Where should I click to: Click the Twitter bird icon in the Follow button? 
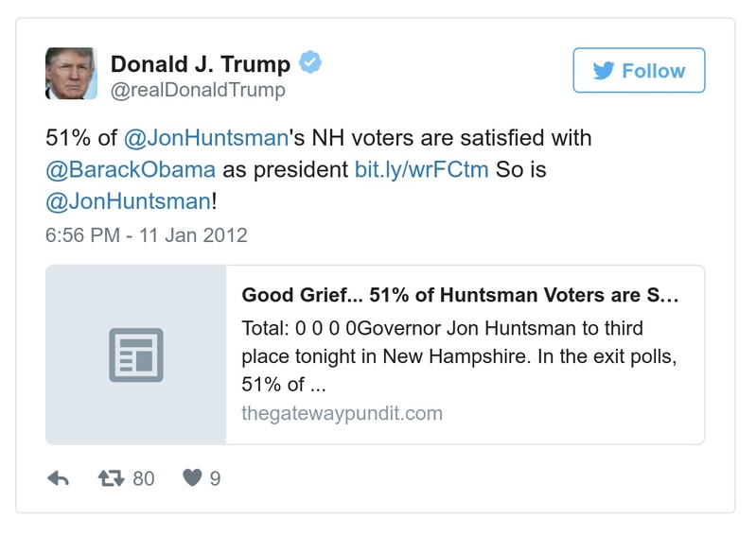coord(604,71)
